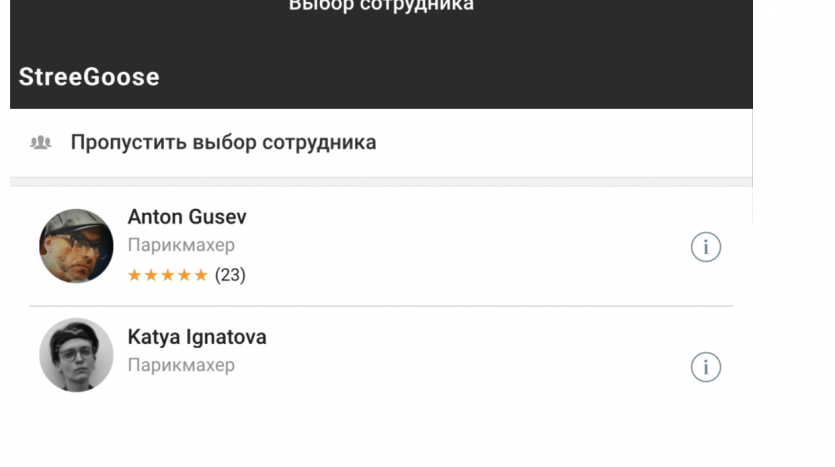
Task: Click the StreeGoose company name
Action: point(89,77)
